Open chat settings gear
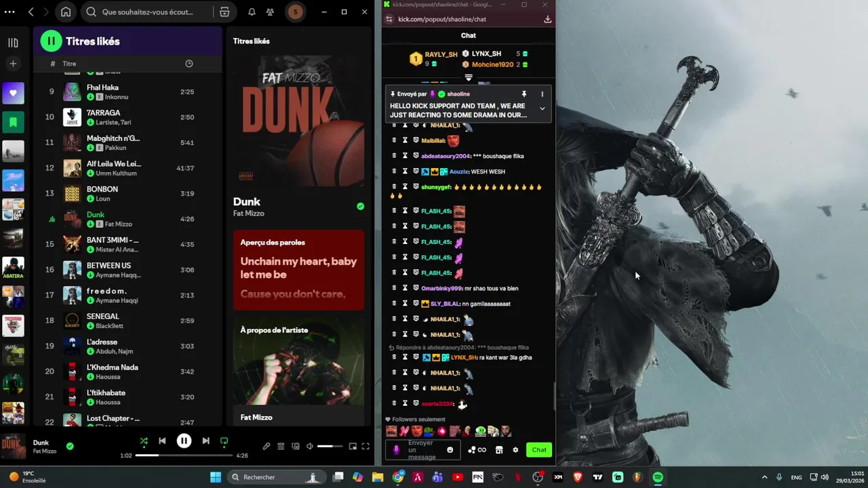The height and width of the screenshot is (488, 868). [515, 450]
